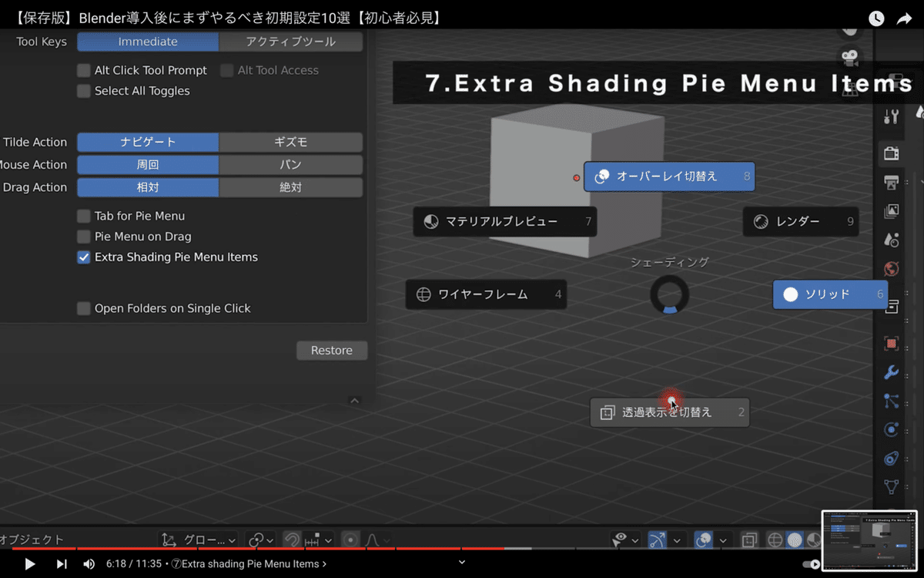Screen dimensions: 924x578
Task: Set Tool Keys to Immediate
Action: 148,42
